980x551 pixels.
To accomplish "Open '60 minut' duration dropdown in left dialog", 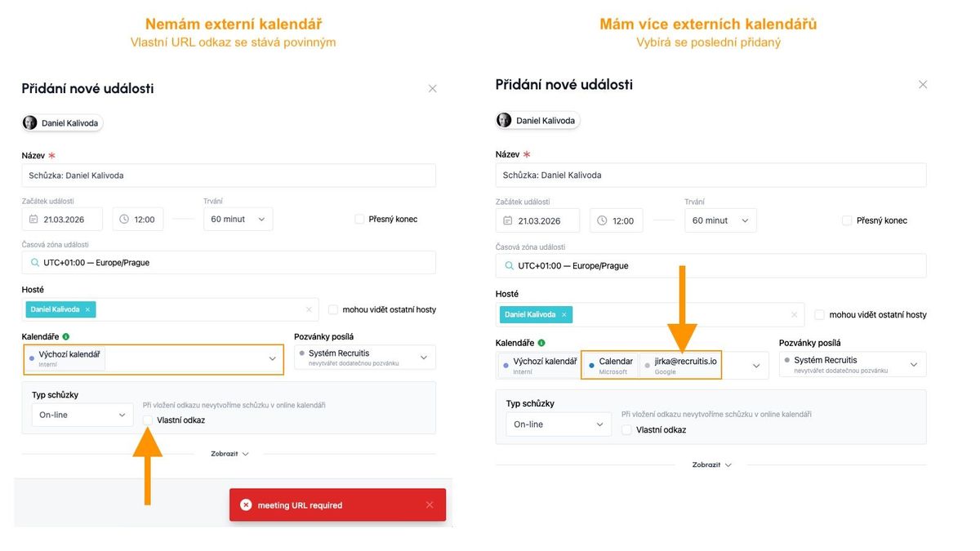I will click(238, 220).
